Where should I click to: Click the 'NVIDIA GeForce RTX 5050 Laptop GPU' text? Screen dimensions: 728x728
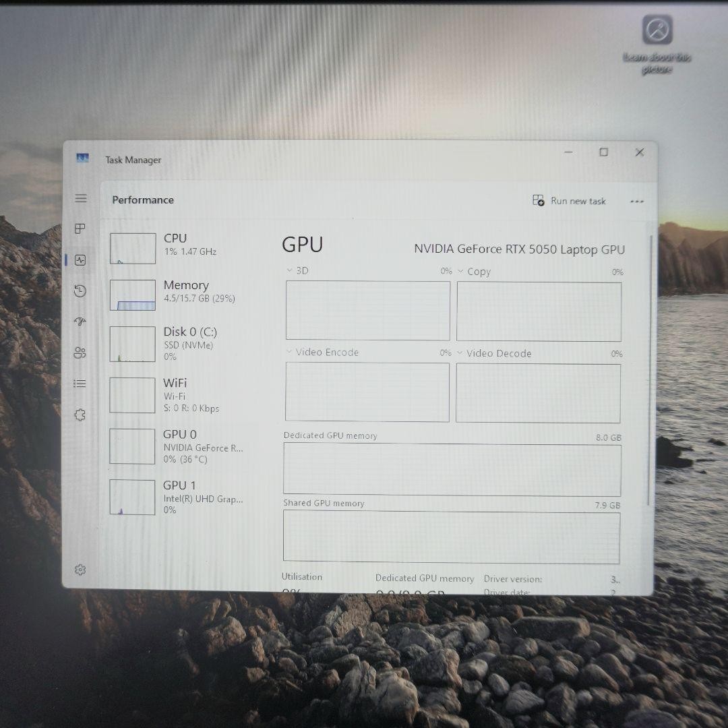pyautogui.click(x=520, y=249)
